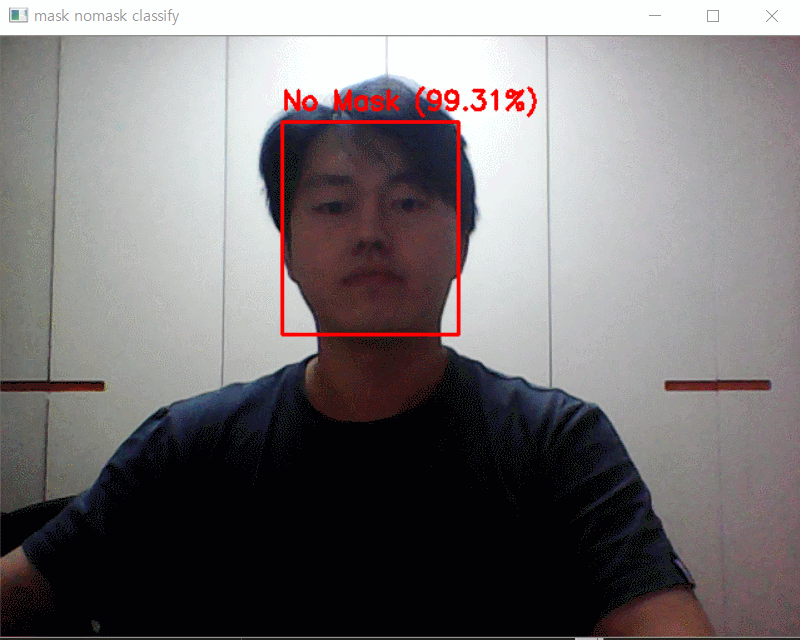Click the 'mask nomask classify' window title

click(107, 16)
